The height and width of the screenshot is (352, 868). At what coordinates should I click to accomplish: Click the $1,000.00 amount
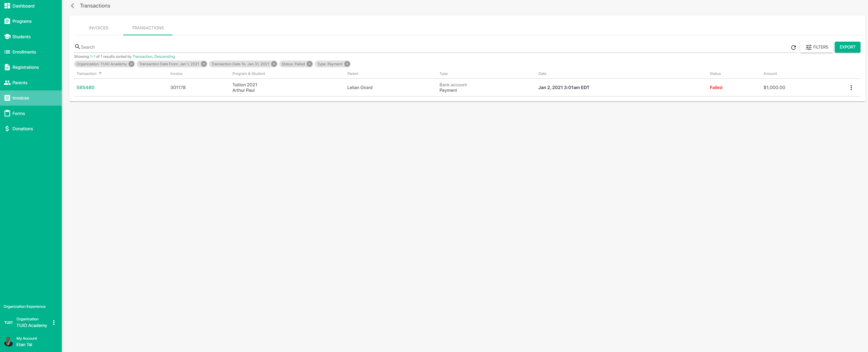(774, 88)
